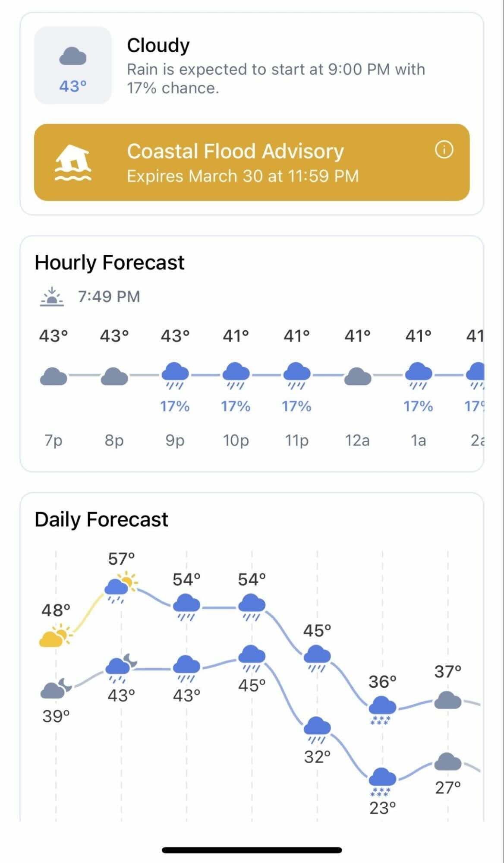This screenshot has height=863, width=504.
Task: Open the Coastal Flood Advisory banner
Action: pyautogui.click(x=252, y=162)
